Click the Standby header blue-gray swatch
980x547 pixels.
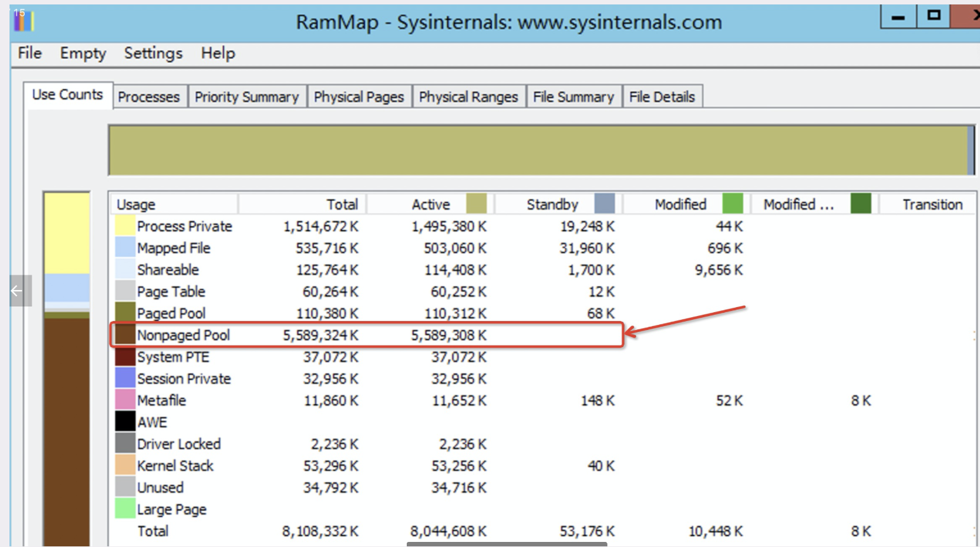605,204
